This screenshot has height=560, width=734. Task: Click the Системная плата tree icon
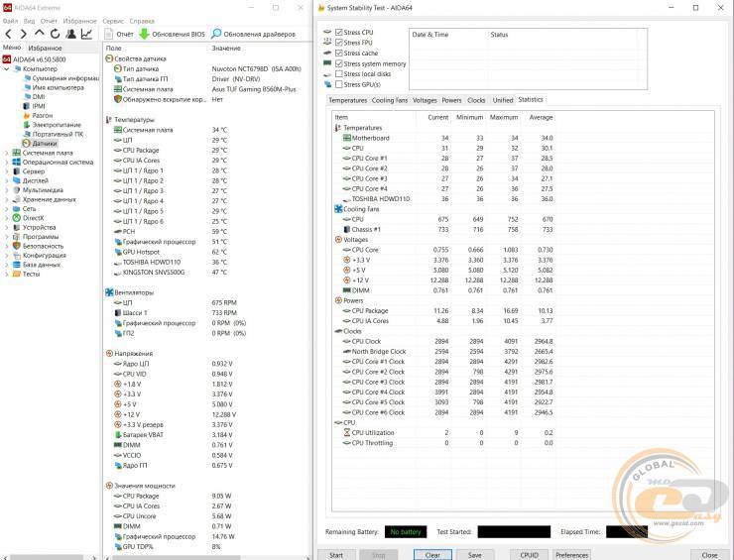pyautogui.click(x=17, y=153)
